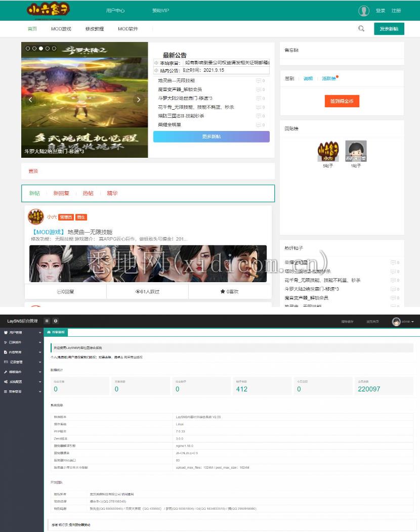Open the 说明 link in sign-in panel
Image resolution: width=420 pixels, height=532 pixels.
(308, 78)
